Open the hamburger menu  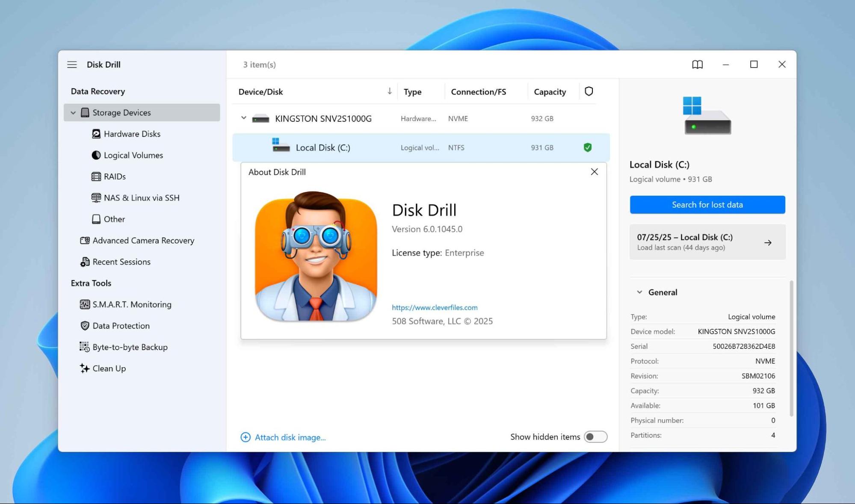(x=72, y=65)
